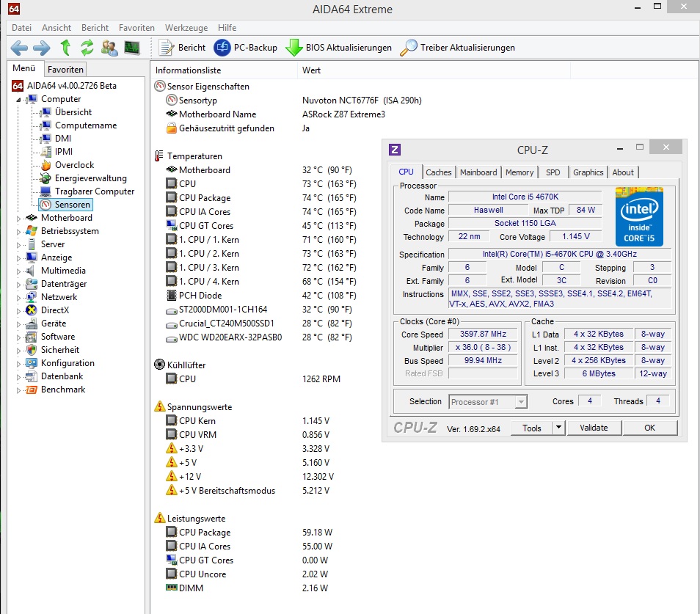
Task: Open BIOS Aktualisierungen from the toolbar
Action: (338, 47)
